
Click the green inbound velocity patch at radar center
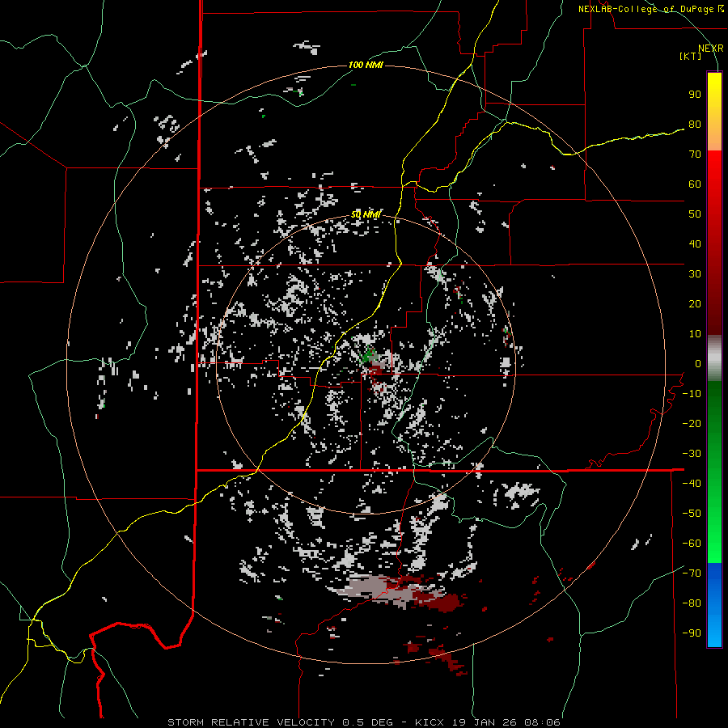(368, 356)
